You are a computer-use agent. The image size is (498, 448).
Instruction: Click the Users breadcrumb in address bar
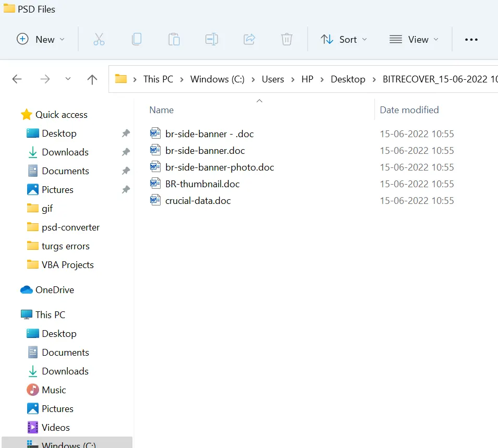pos(273,79)
